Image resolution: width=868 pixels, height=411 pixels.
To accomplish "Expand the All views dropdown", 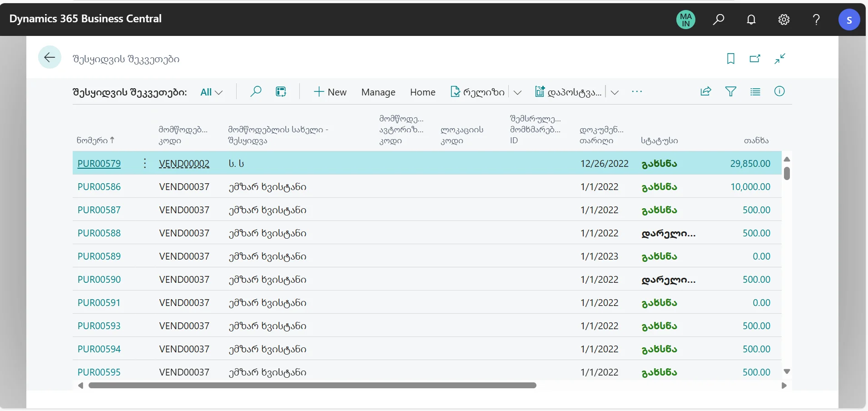I will coord(211,92).
